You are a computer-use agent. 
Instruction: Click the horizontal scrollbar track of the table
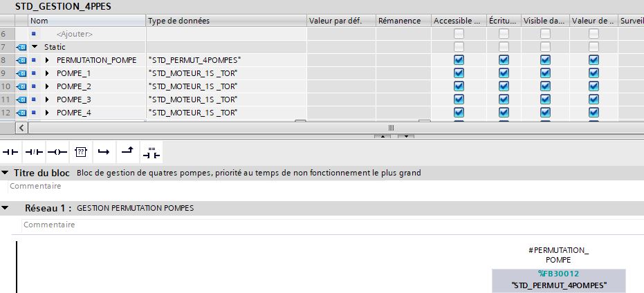tap(335, 128)
